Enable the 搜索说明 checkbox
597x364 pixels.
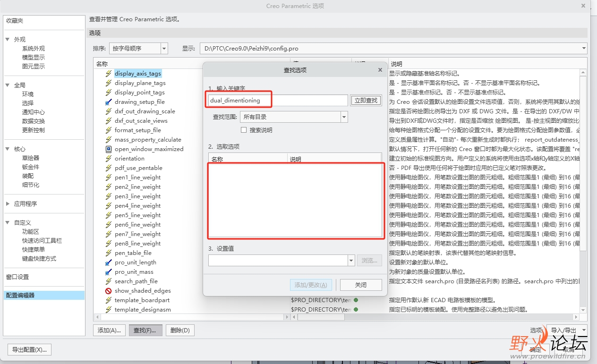(244, 130)
